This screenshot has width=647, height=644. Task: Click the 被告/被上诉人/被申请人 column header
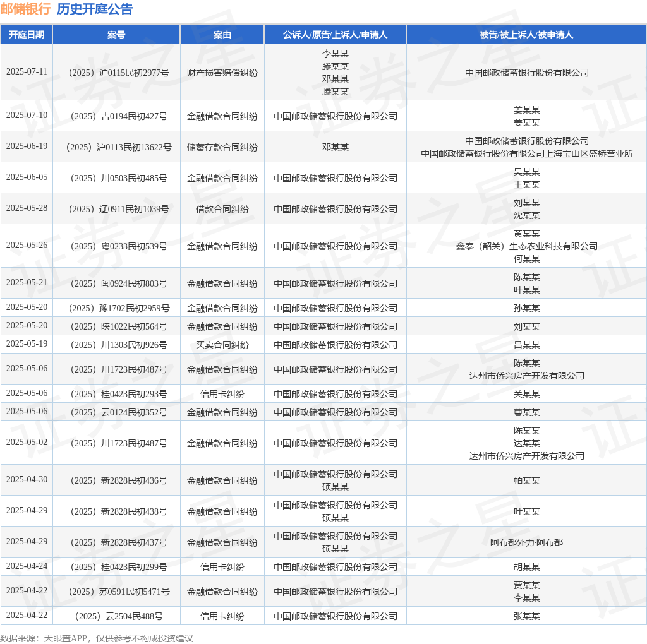(x=526, y=35)
